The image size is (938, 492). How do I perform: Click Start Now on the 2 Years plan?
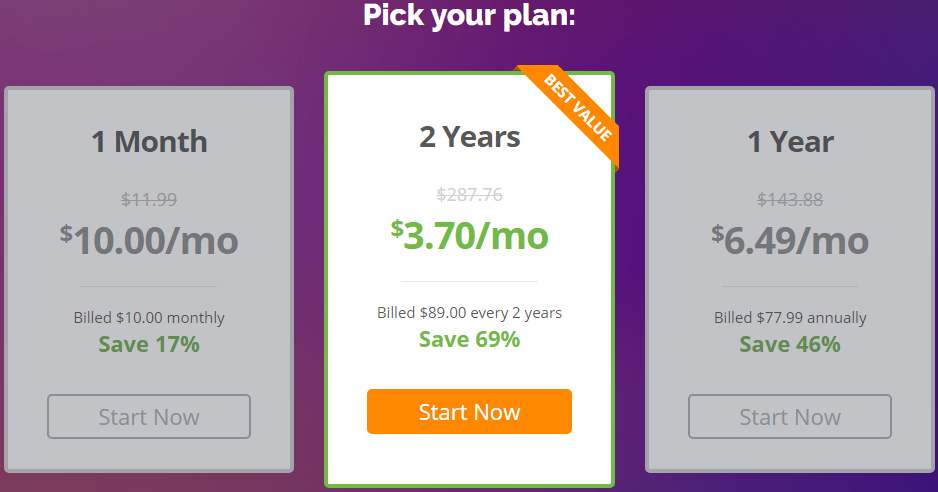(469, 411)
